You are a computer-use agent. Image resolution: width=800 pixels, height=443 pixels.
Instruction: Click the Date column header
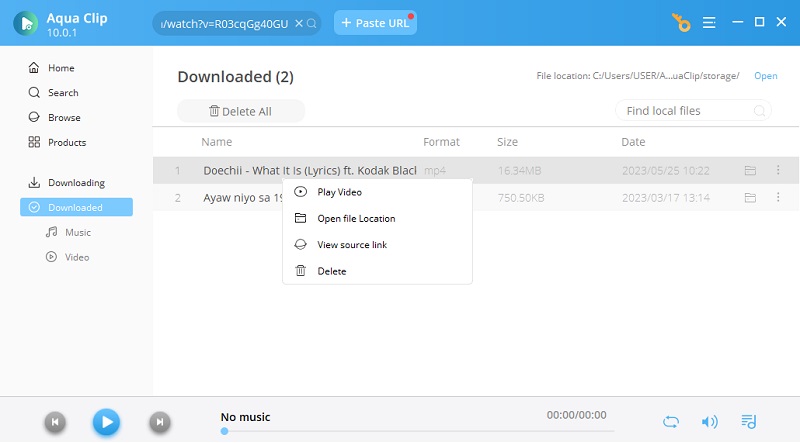(633, 142)
